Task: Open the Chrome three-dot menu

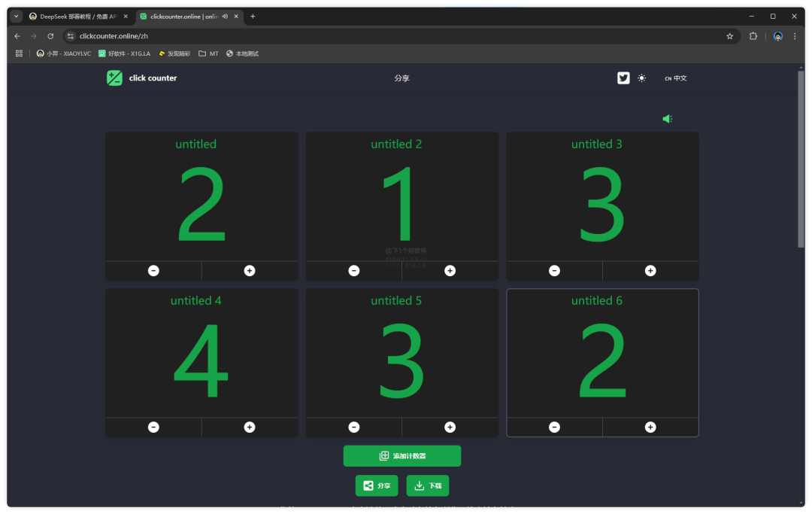Action: point(795,36)
